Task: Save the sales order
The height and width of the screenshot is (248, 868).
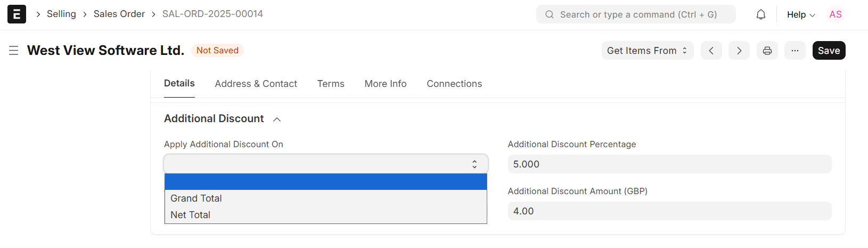Action: point(829,51)
